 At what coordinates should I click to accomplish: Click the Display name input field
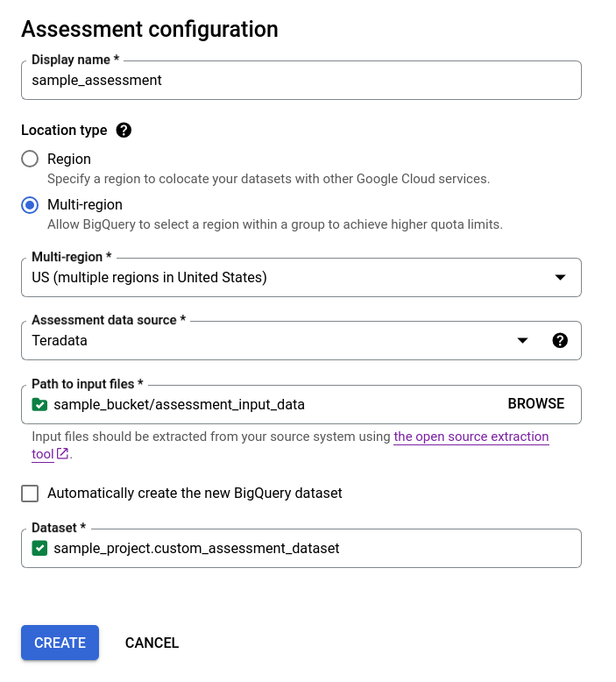point(301,80)
